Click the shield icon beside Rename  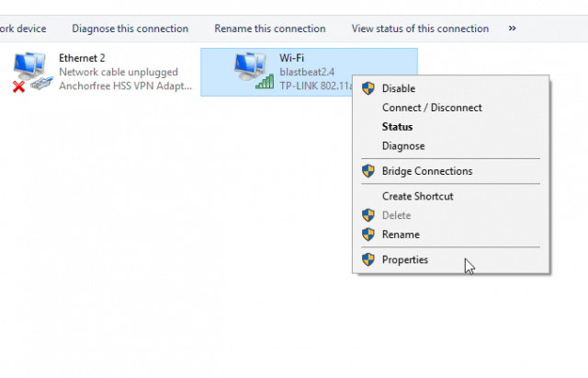coord(368,235)
